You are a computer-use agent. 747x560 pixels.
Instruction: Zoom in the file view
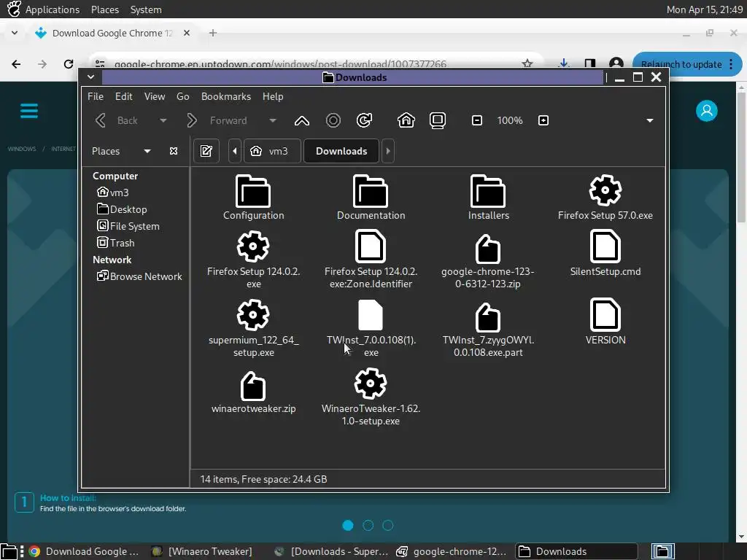tap(543, 120)
